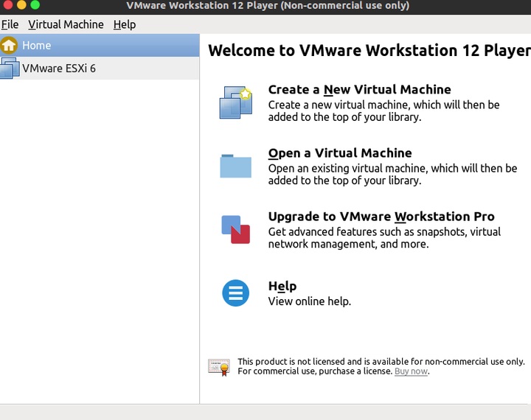Screen dimensions: 531x420
Task: Click the Home house icon in sidebar
Action: click(9, 46)
